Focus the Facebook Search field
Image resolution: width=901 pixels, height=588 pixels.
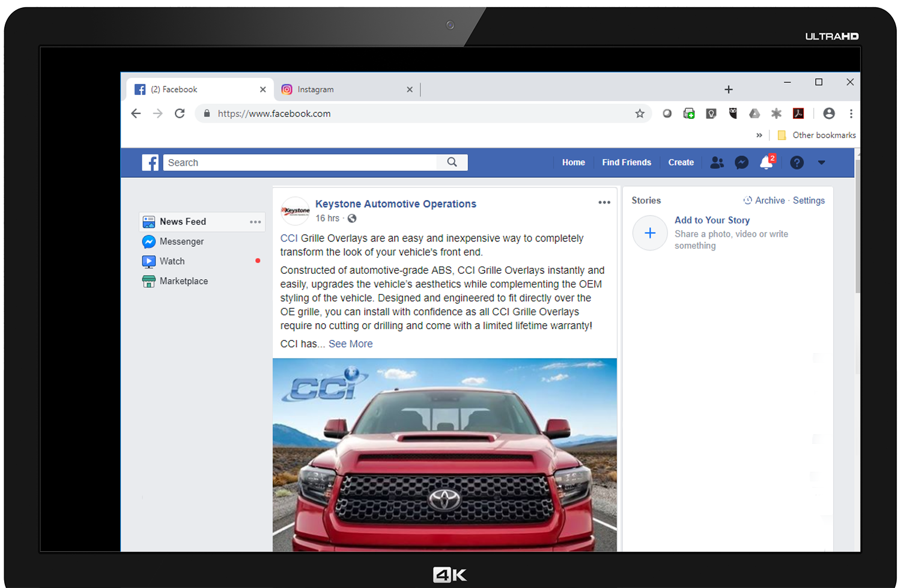[x=300, y=162]
